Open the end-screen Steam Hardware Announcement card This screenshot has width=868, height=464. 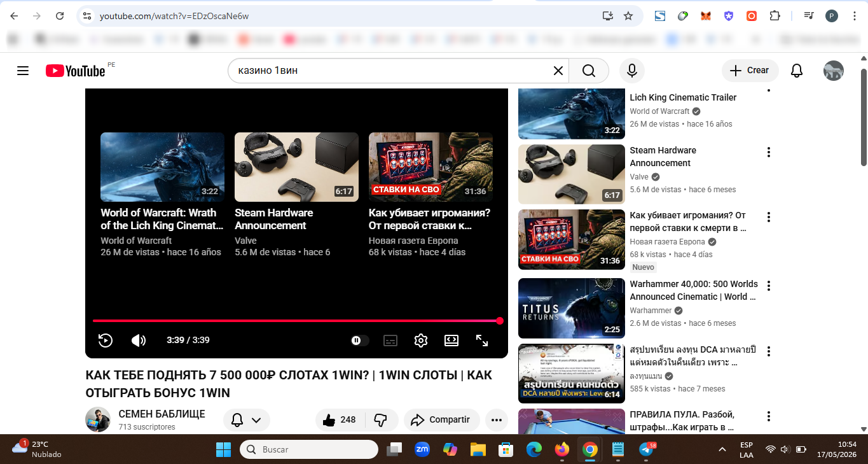click(296, 195)
